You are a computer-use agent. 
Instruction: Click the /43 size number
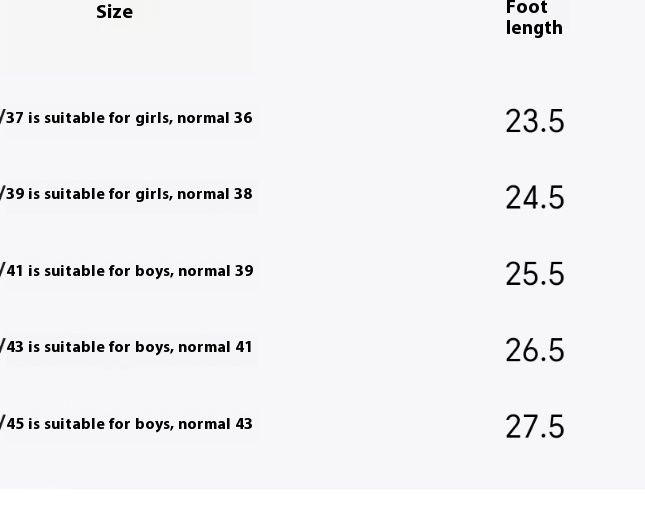pyautogui.click(x=12, y=347)
